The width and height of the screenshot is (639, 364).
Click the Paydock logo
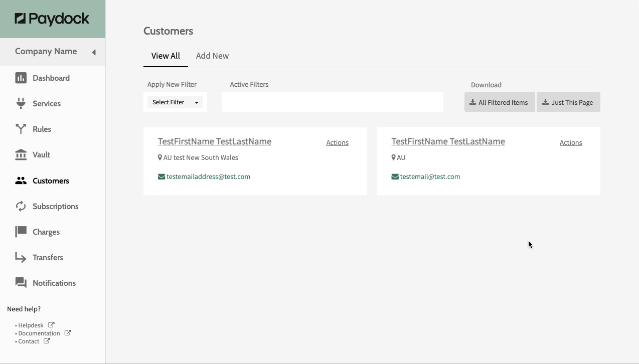(x=52, y=19)
